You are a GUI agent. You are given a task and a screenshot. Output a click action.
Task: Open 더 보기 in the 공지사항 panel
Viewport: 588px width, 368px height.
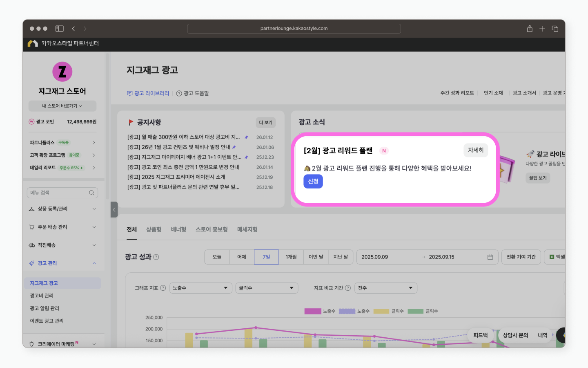pyautogui.click(x=266, y=123)
